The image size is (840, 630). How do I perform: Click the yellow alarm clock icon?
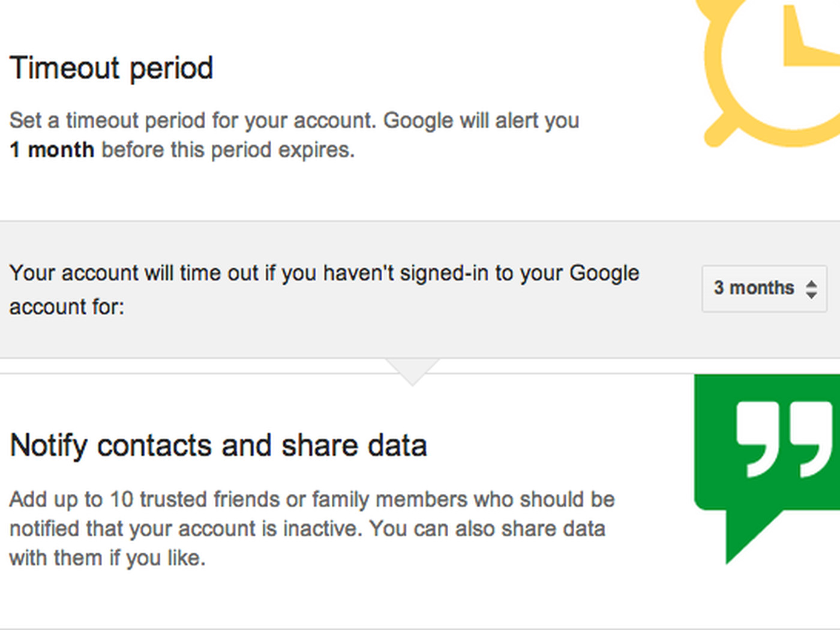point(771,73)
